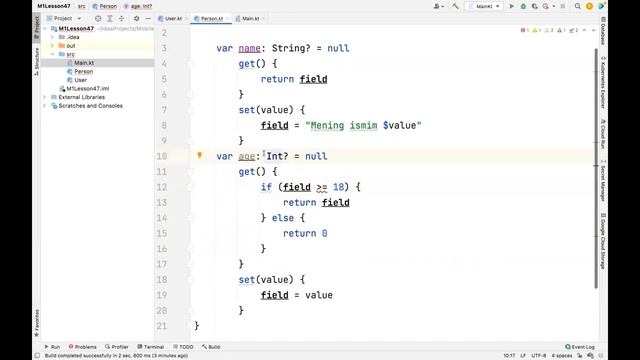Screen dimensions: 640x360
Task: Run with Coverage icon in the toolbar
Action: point(534,6)
